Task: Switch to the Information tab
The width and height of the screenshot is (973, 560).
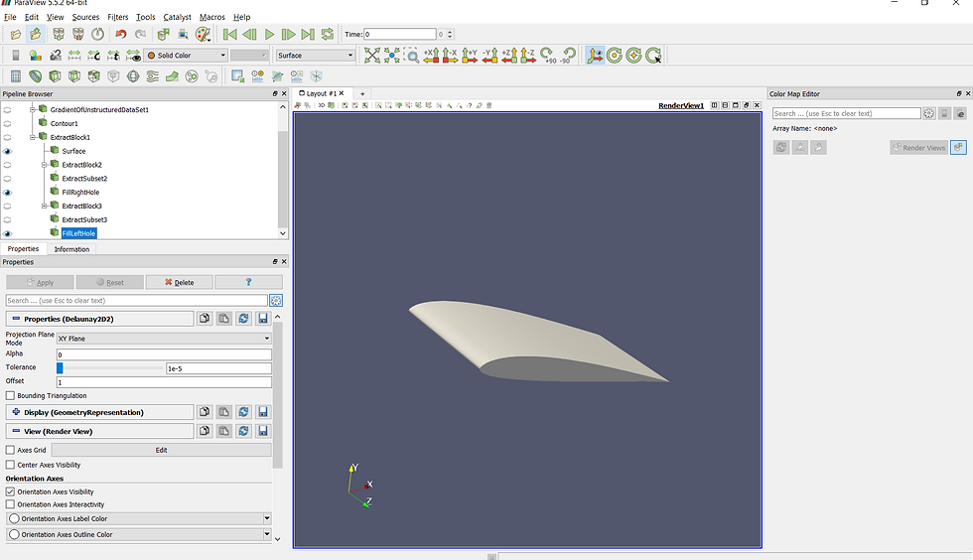Action: (71, 249)
